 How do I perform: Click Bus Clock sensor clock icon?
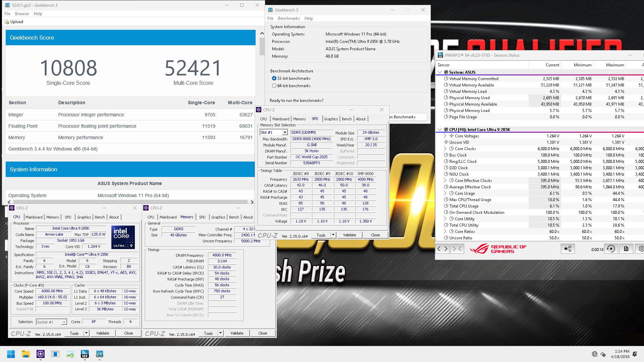pyautogui.click(x=446, y=155)
